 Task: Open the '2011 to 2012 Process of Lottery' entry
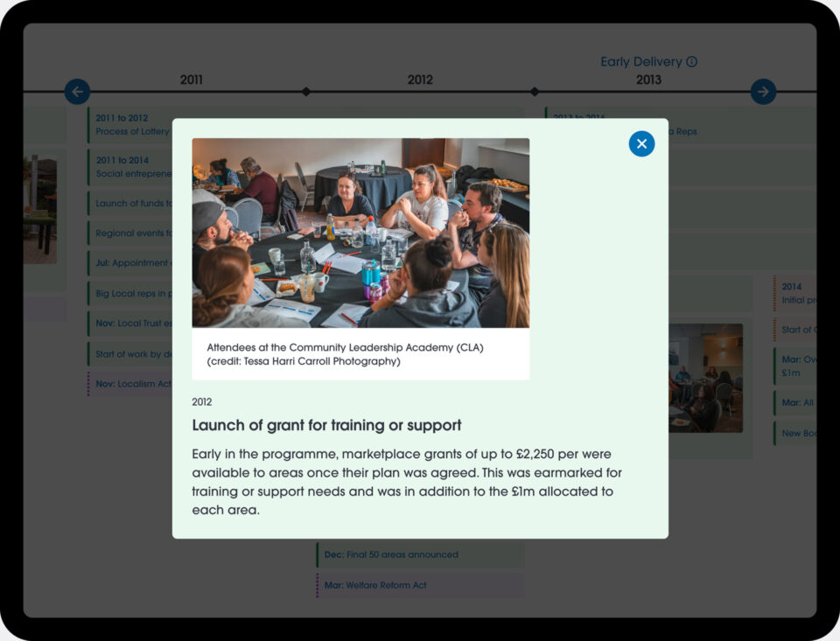coord(131,125)
